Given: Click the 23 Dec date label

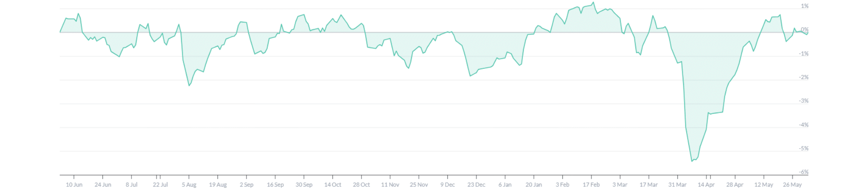Looking at the screenshot, I should tap(477, 185).
